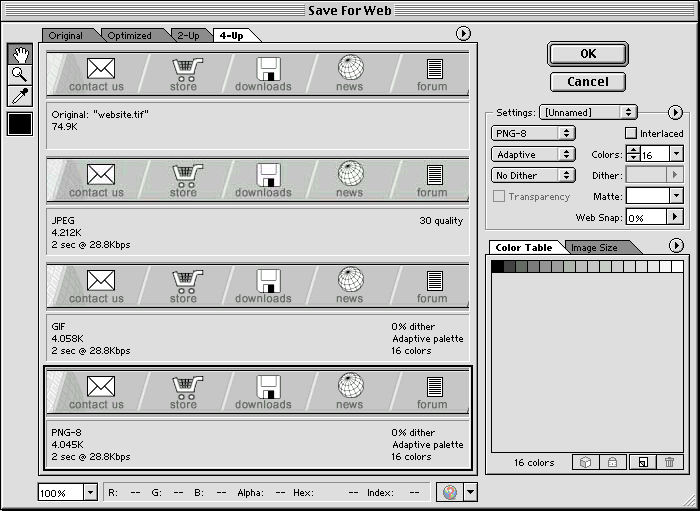Open the preview menu arrow beside the tabs
This screenshot has width=700, height=511.
point(463,34)
